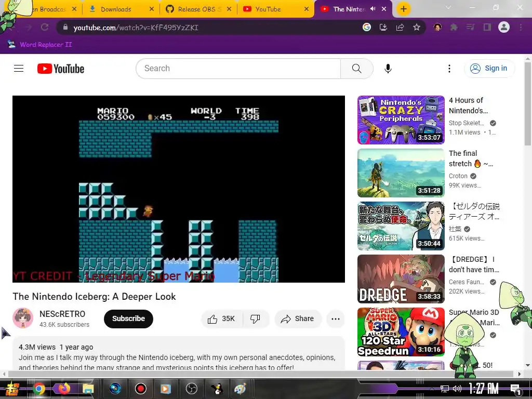Click the face avatar extension icon

point(437,27)
